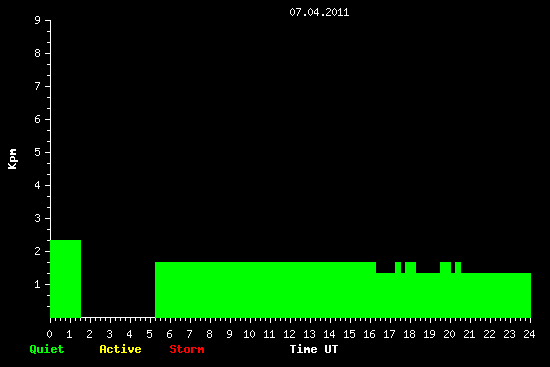Click the Time UT axis label
Image resolution: width=550 pixels, height=367 pixels.
[x=314, y=349]
